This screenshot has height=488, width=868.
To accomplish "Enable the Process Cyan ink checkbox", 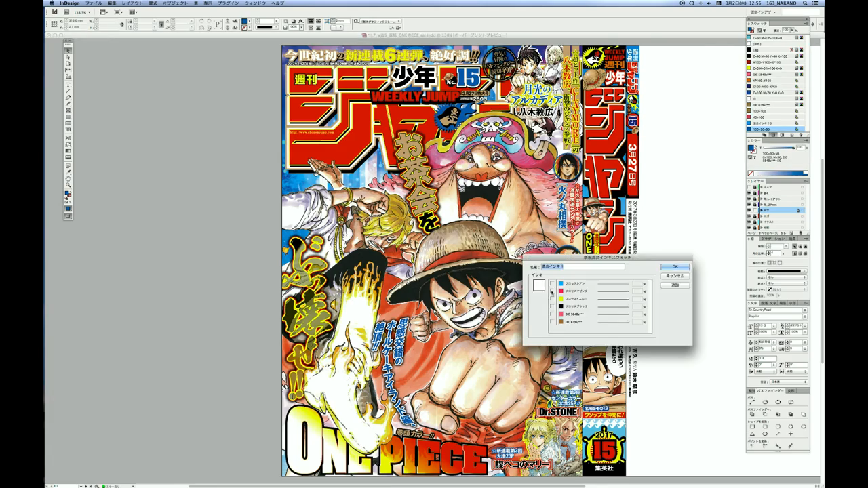I will coord(552,283).
